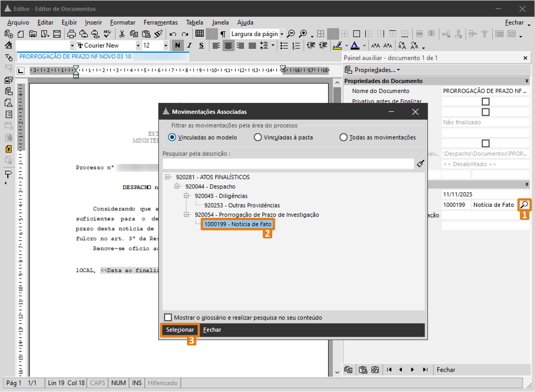The width and height of the screenshot is (535, 392).
Task: Enable Mostrar o glossário checkbox
Action: (x=168, y=317)
